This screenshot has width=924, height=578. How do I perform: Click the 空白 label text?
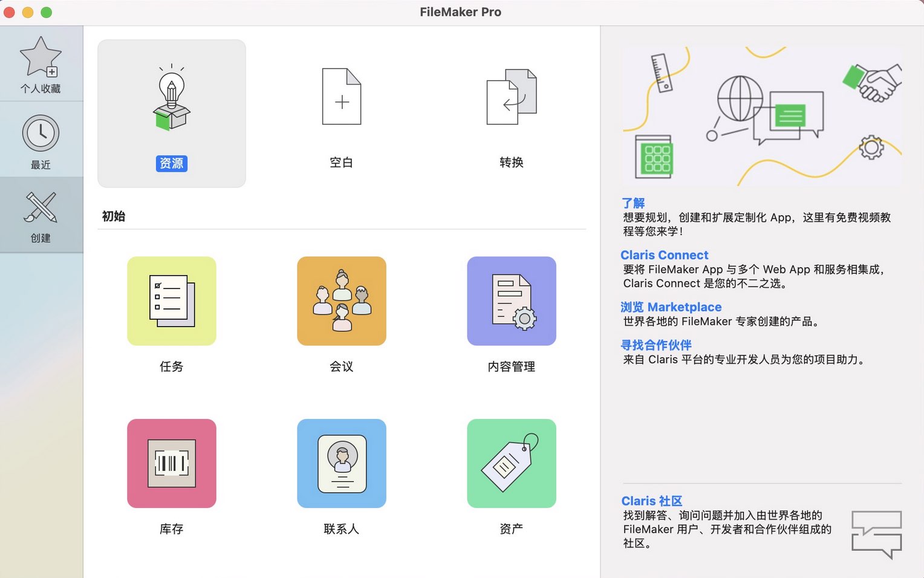pos(342,163)
